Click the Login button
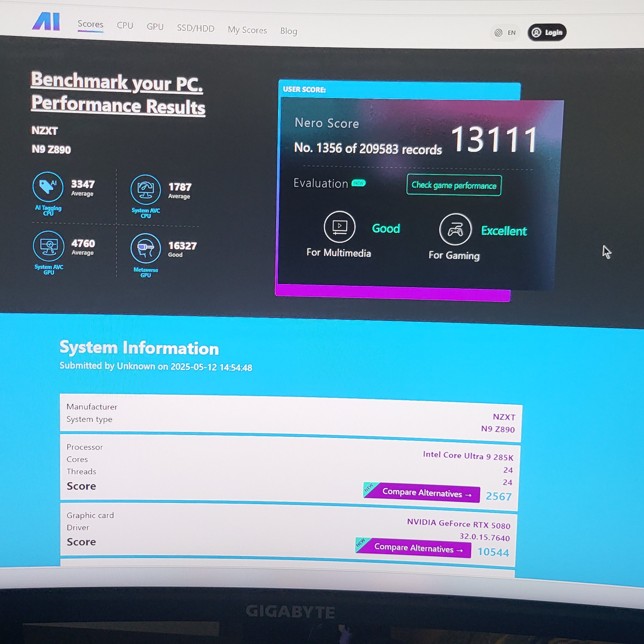Viewport: 644px width, 644px height. (547, 32)
